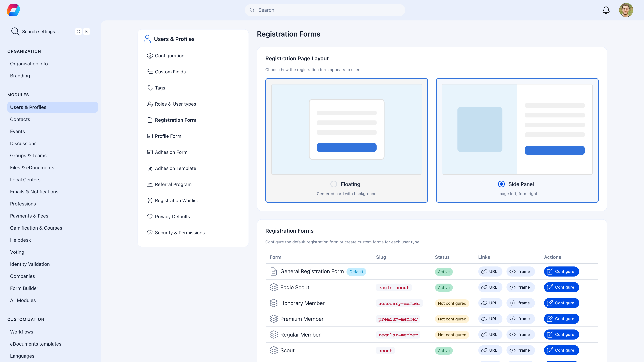The image size is (644, 362).
Task: Click the Iframe button for Premium Member
Action: pyautogui.click(x=521, y=319)
